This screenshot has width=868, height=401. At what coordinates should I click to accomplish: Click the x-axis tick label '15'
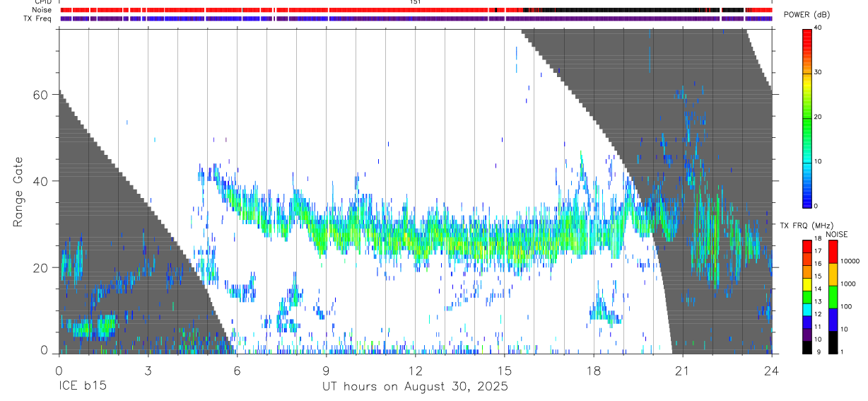click(504, 370)
